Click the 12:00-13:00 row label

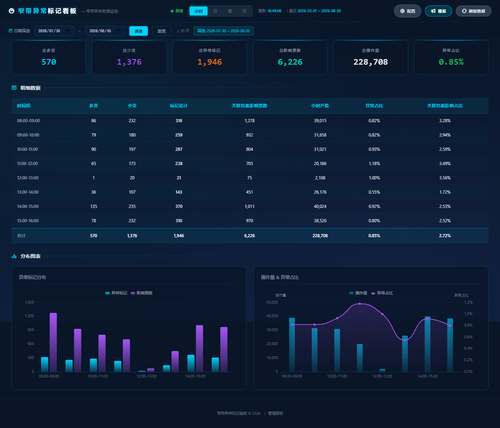[x=28, y=178]
